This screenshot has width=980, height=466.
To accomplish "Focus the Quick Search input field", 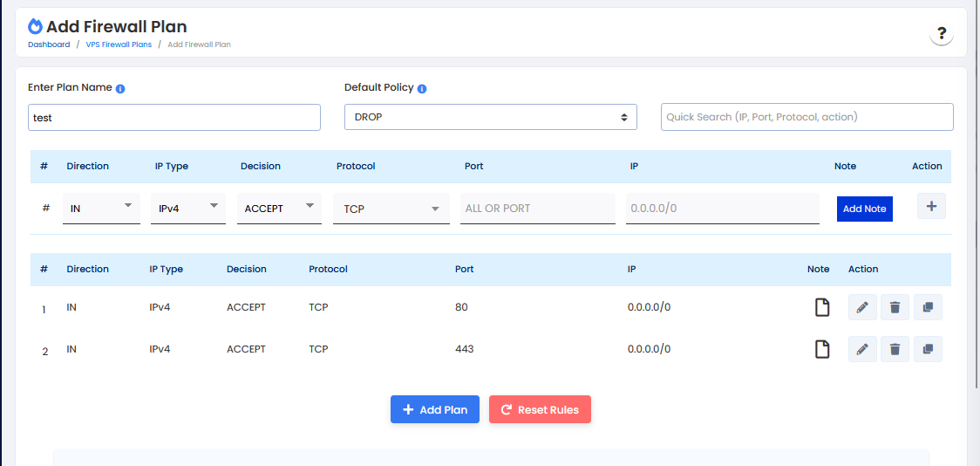I will pyautogui.click(x=806, y=117).
